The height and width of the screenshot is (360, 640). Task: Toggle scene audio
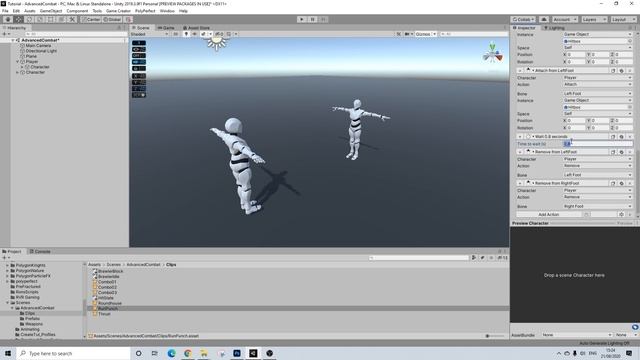pos(195,34)
